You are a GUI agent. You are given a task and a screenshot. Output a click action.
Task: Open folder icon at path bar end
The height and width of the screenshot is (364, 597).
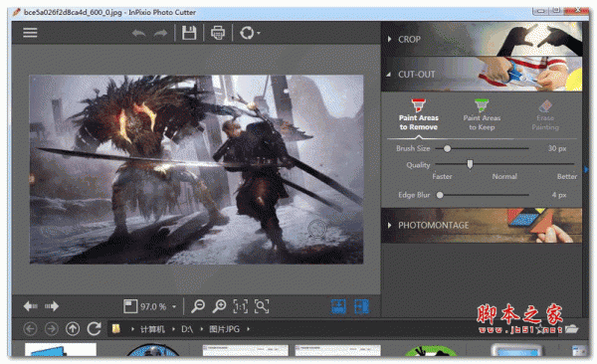click(x=571, y=329)
